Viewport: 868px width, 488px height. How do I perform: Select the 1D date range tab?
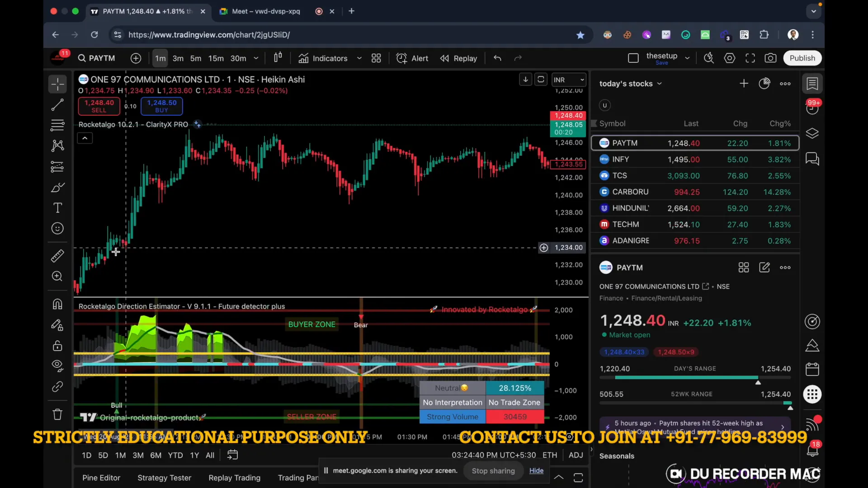[x=86, y=455]
